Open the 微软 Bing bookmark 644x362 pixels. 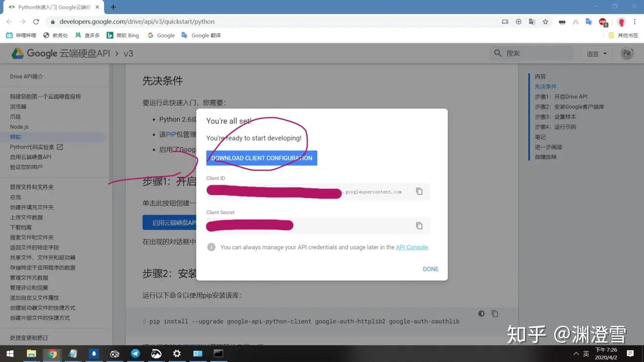123,35
